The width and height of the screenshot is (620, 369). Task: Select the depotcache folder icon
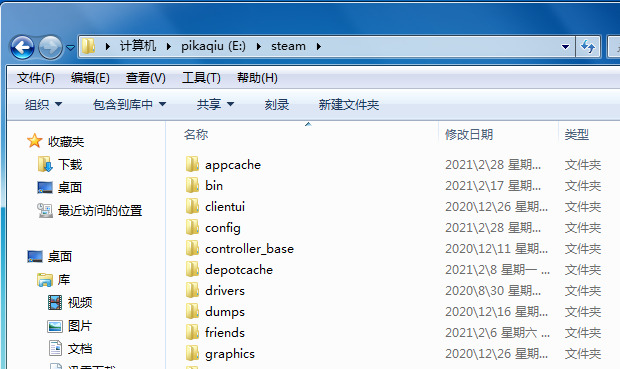tap(192, 269)
